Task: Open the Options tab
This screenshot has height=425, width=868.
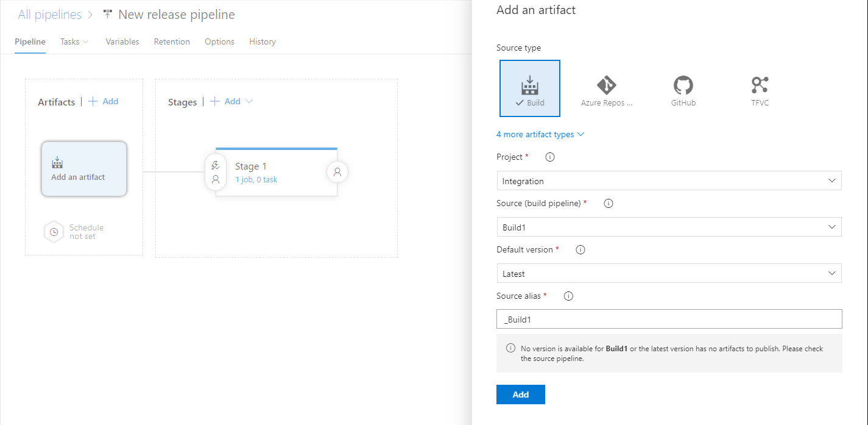Action: pos(219,41)
